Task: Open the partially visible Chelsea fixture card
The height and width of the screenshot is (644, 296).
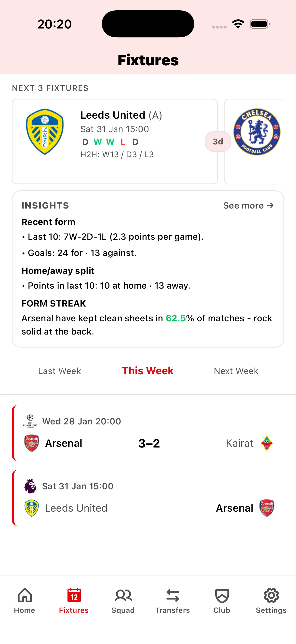Action: (x=260, y=141)
